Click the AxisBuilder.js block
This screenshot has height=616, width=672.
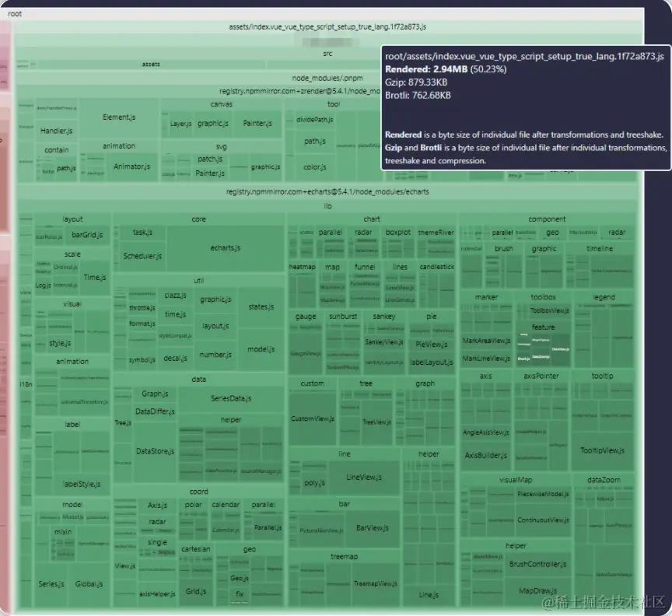(x=485, y=455)
